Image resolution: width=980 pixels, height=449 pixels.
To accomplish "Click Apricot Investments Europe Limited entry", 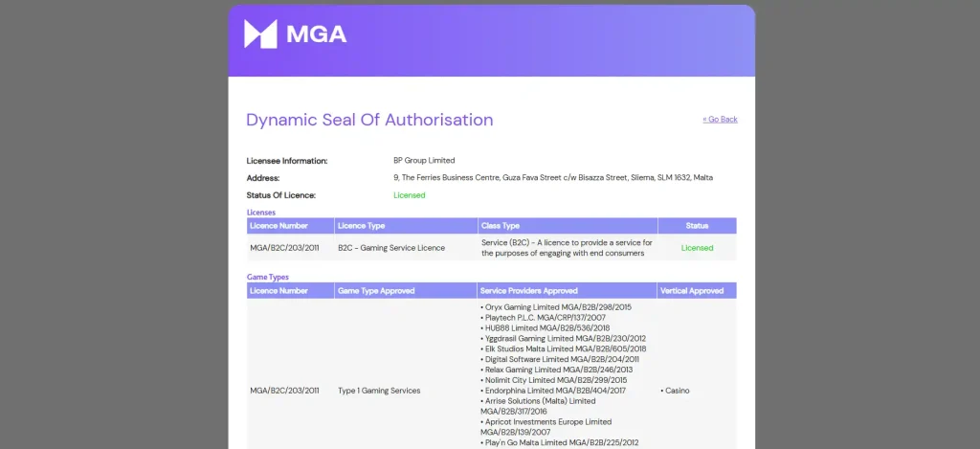I will [546, 426].
